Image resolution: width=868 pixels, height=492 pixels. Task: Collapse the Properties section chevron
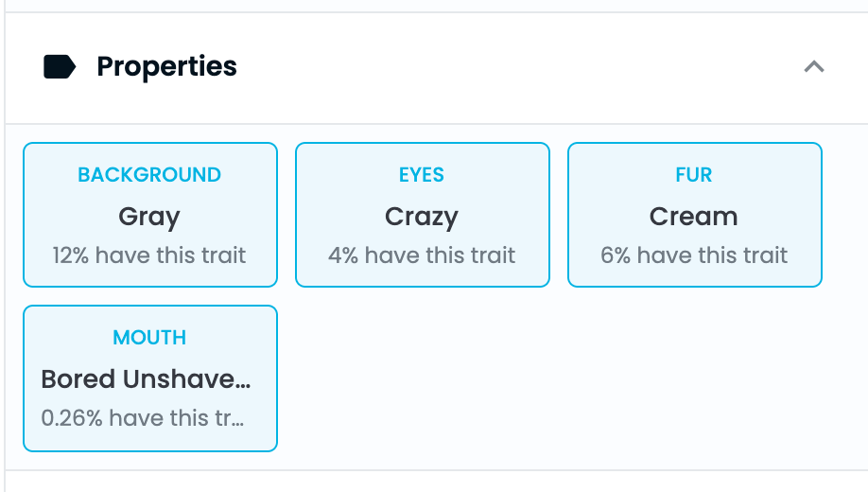tap(814, 67)
